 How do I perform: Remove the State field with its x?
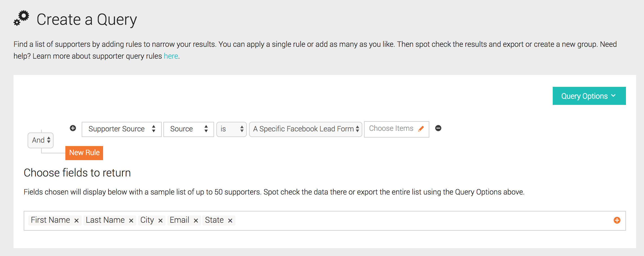point(230,220)
